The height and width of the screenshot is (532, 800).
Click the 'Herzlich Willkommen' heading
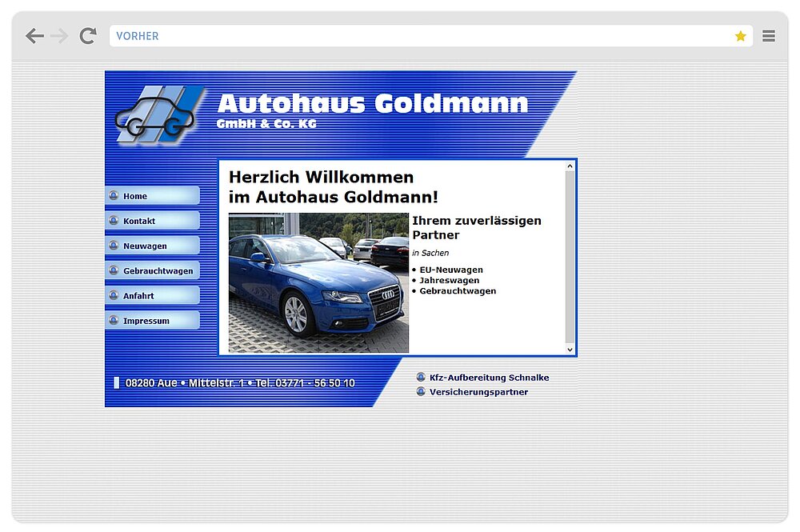tap(321, 177)
